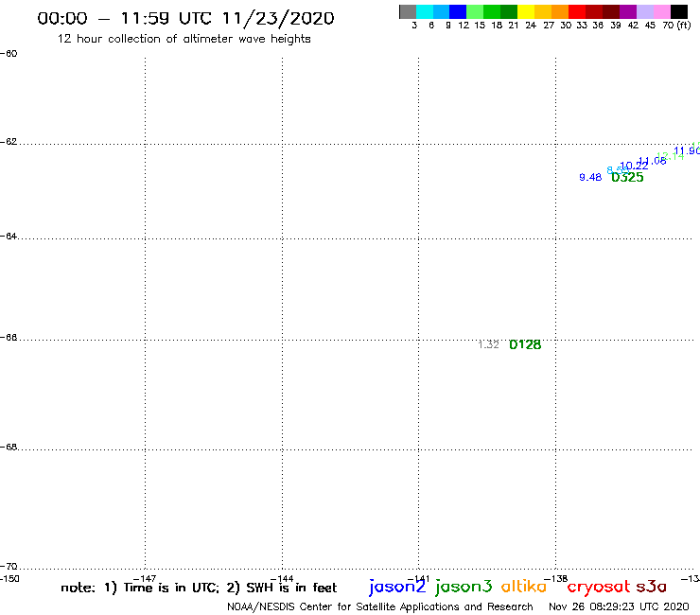Click the 'note: 1) Time is in UTC' text
This screenshot has width=700, height=615.
[x=140, y=588]
